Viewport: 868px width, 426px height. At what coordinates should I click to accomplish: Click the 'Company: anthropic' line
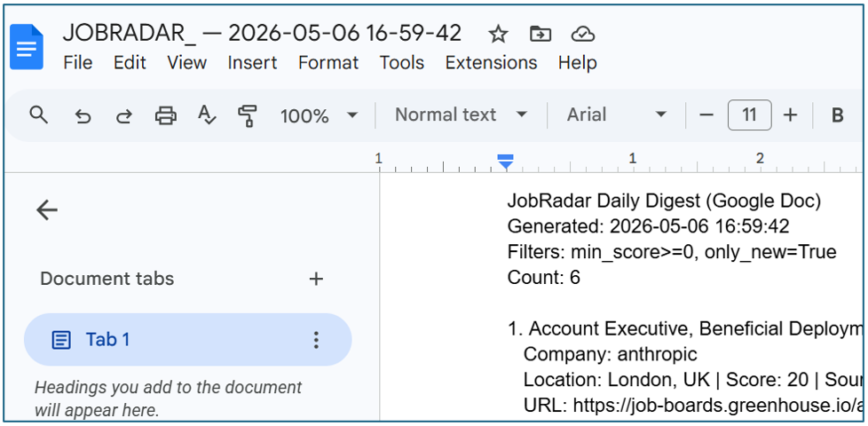610,354
